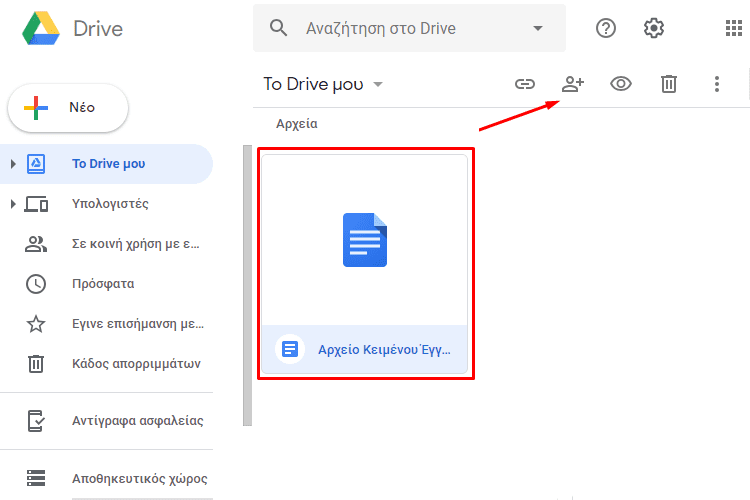Open the Settings gear icon
This screenshot has height=500, width=750.
[x=654, y=28]
